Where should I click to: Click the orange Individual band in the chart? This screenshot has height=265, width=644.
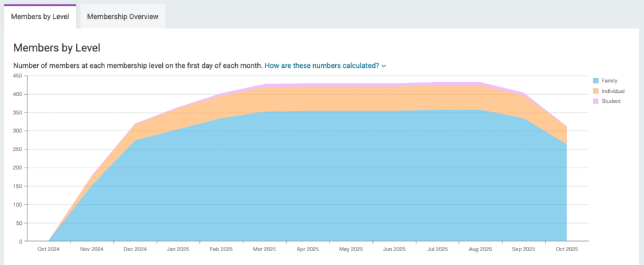pyautogui.click(x=314, y=99)
